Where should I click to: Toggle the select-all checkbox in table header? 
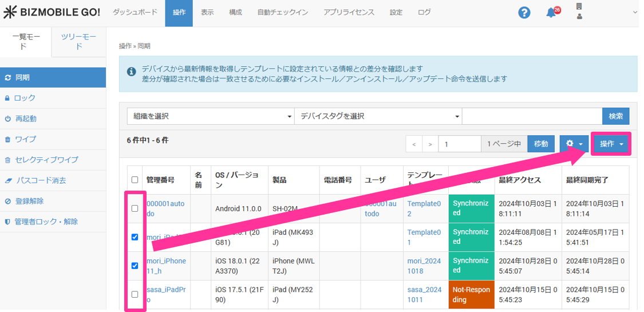click(x=135, y=180)
